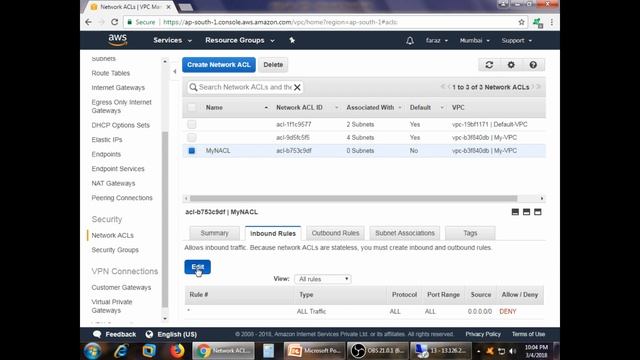Click sidebar vertical scrollbar thumb

tap(165, 220)
